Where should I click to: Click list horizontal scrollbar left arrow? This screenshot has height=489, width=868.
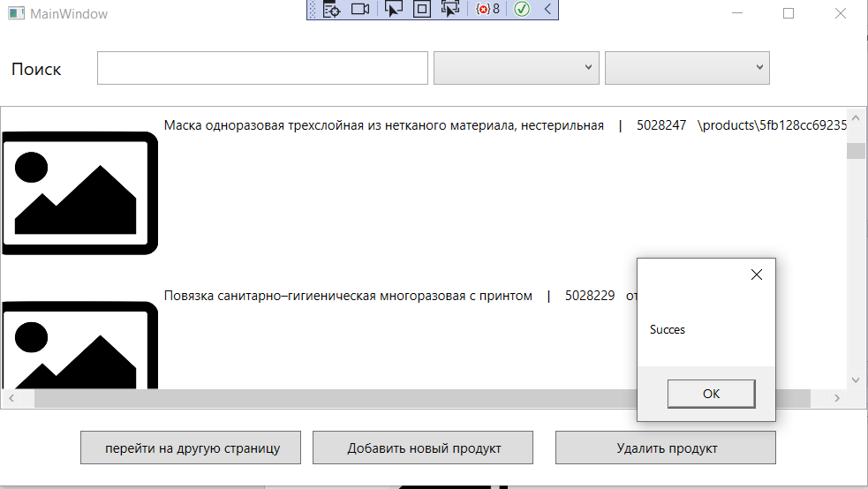pos(11,398)
